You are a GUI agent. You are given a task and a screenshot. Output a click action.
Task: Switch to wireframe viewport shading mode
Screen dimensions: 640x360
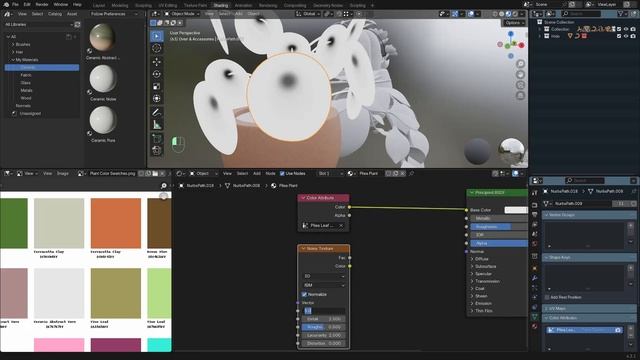tap(495, 14)
